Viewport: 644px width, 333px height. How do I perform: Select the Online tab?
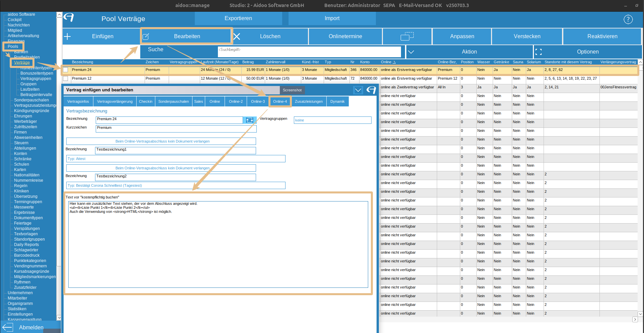tap(215, 101)
